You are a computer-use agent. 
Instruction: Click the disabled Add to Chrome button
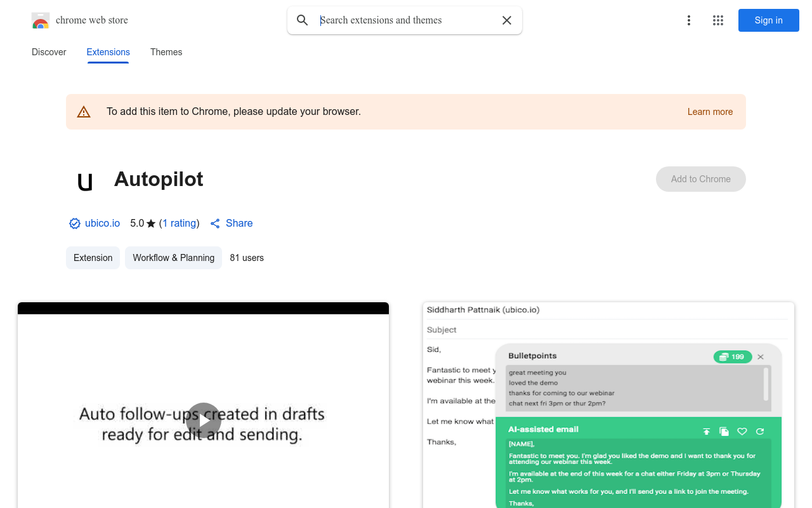[x=701, y=179]
